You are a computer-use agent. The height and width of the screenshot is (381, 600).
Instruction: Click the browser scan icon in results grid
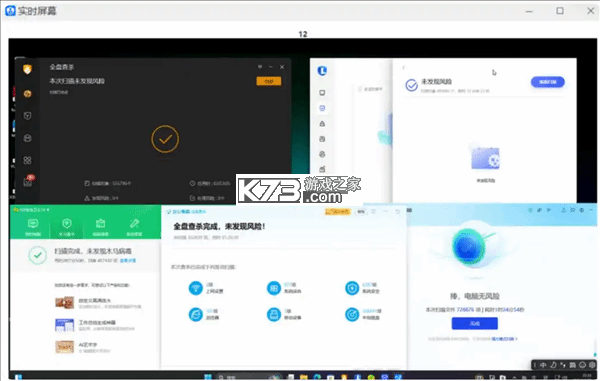[x=196, y=314]
